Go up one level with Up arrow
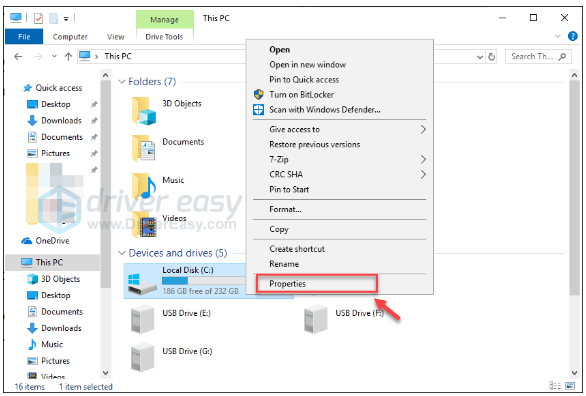The image size is (586, 396). (x=68, y=56)
